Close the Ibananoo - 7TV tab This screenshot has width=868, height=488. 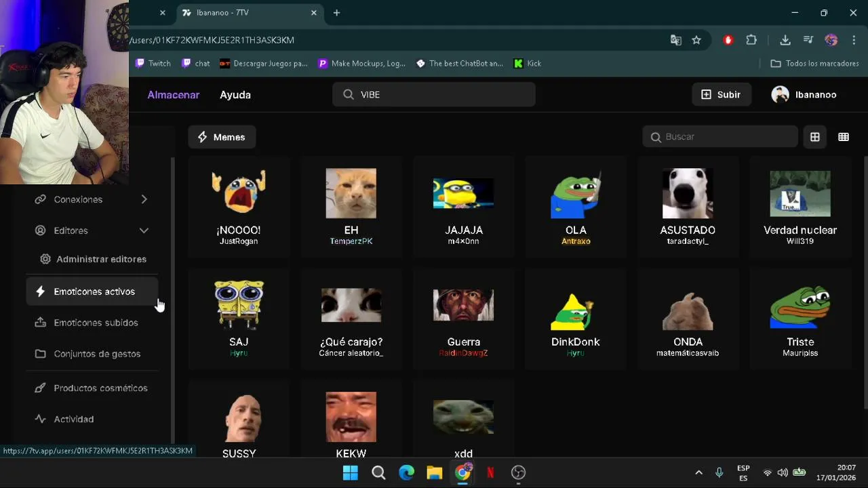314,13
